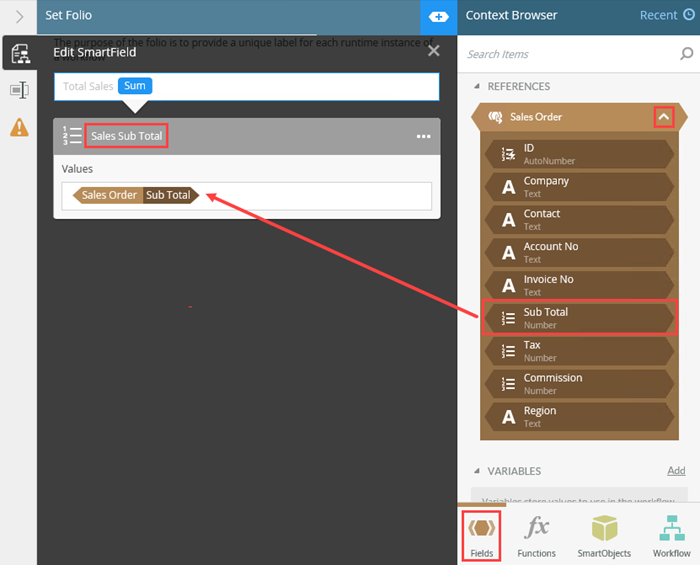The image size is (700, 565).
Task: Open the text field properties sidebar icon
Action: pos(19,90)
